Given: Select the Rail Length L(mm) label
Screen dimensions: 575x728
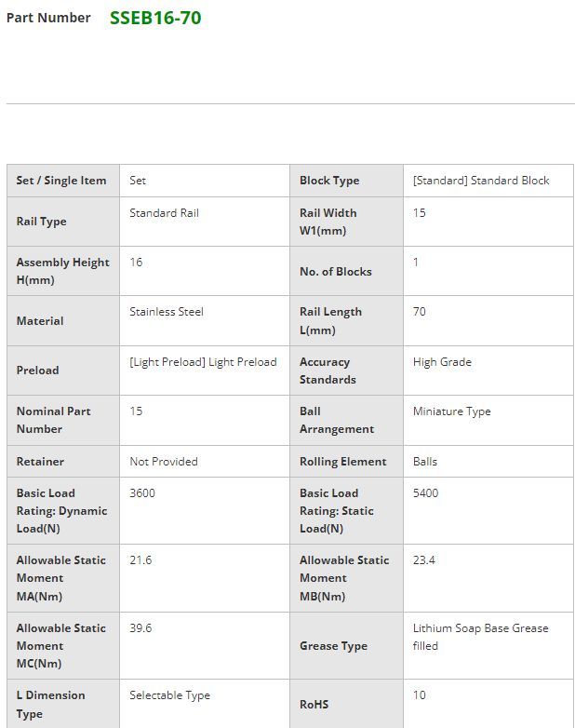Looking at the screenshot, I should click(x=330, y=321).
